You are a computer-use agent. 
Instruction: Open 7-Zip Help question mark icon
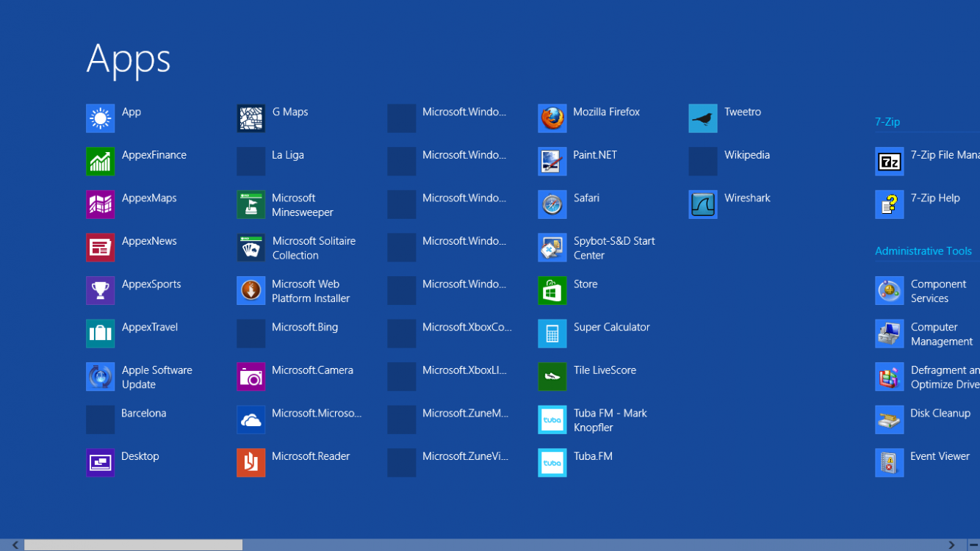pyautogui.click(x=889, y=204)
